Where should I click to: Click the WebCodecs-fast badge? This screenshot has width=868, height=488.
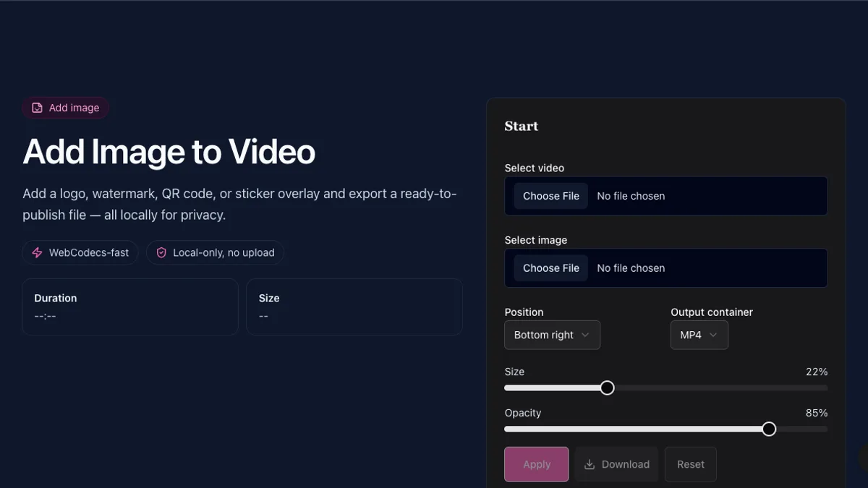pyautogui.click(x=80, y=253)
